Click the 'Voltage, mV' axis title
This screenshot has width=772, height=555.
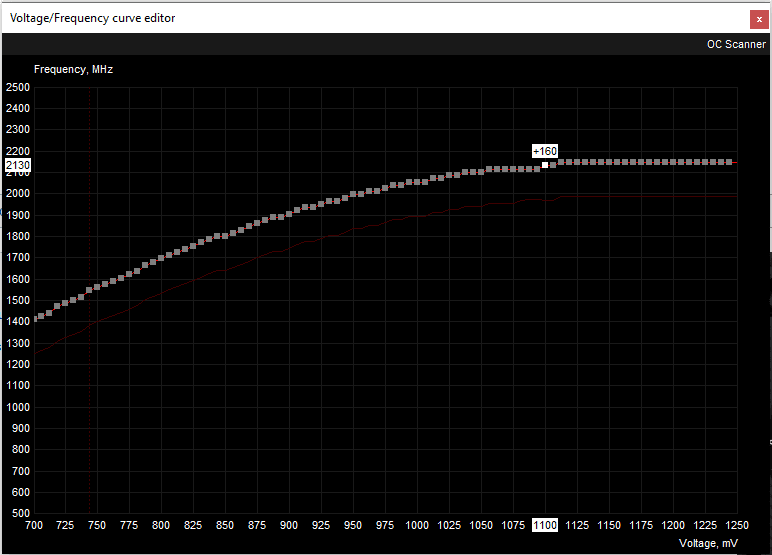click(708, 543)
